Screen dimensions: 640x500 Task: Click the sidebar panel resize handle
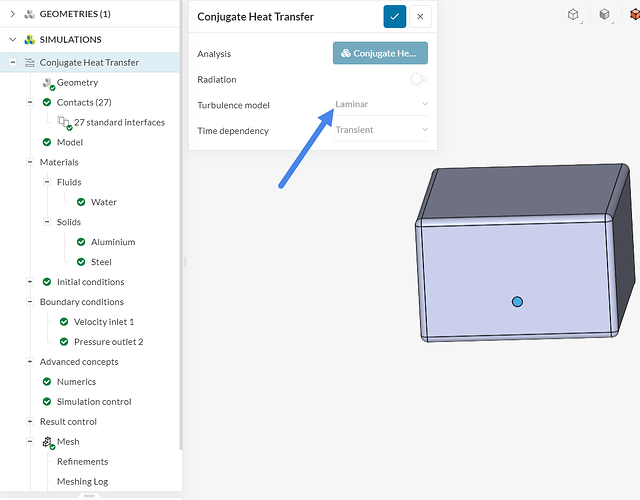(x=185, y=262)
